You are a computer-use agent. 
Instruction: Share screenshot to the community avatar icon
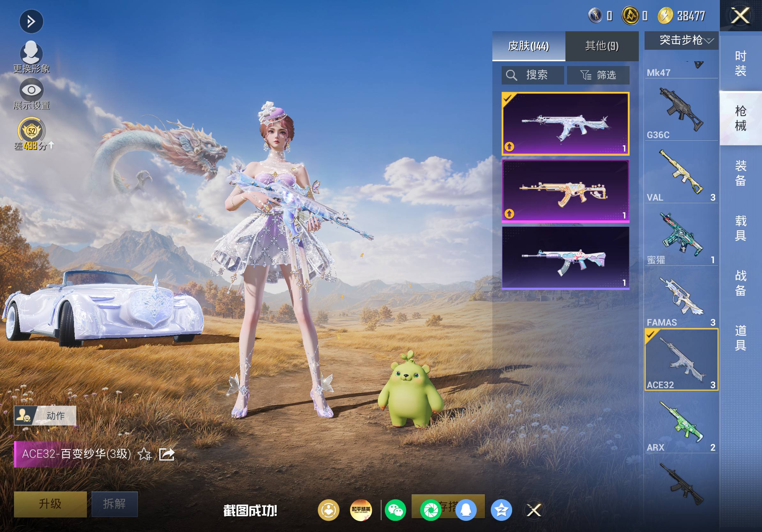point(329,510)
